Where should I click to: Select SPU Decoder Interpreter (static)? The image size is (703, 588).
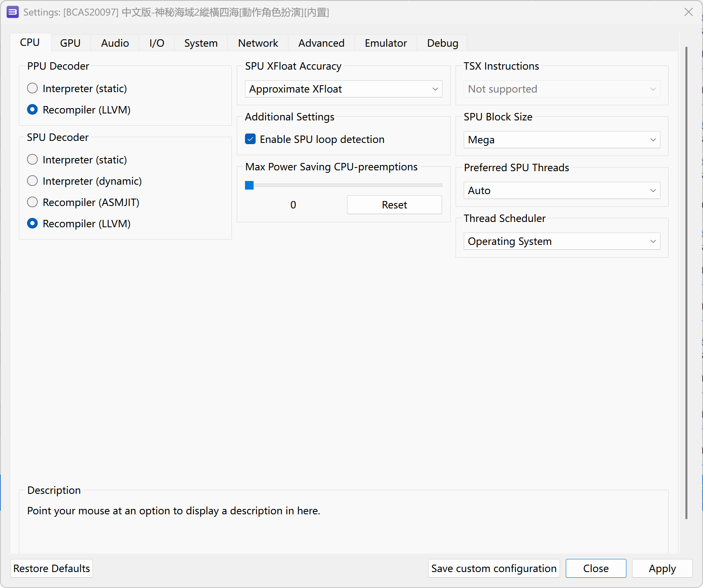77,160
